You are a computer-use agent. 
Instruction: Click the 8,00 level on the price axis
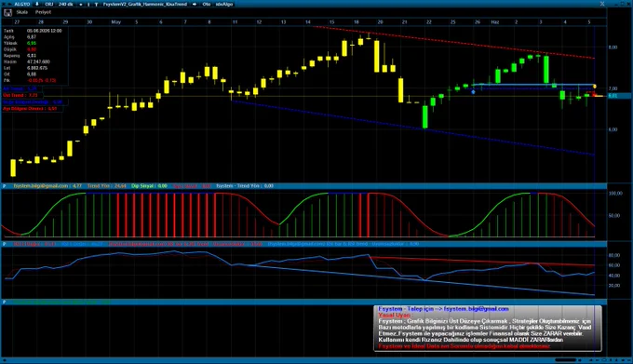tap(613, 47)
